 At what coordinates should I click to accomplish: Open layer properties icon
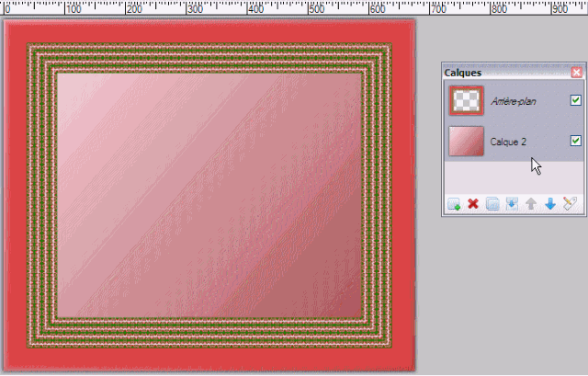(570, 203)
